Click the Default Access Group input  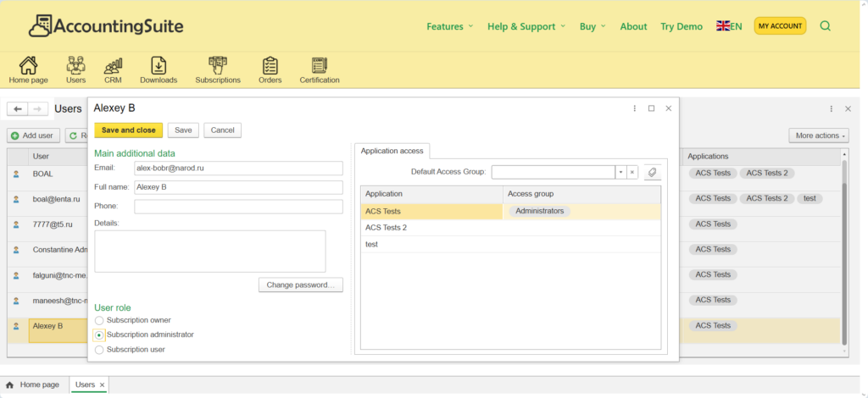point(553,173)
